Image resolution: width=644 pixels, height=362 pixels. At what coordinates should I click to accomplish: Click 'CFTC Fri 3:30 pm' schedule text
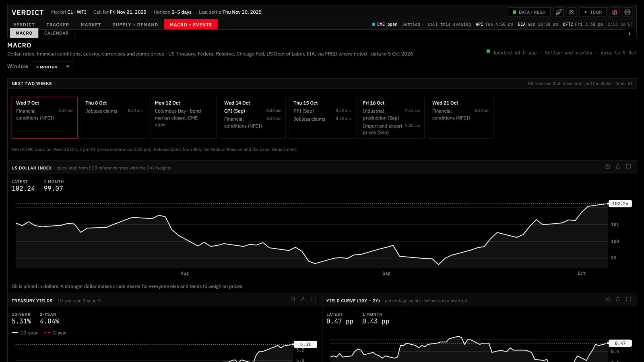point(583,25)
